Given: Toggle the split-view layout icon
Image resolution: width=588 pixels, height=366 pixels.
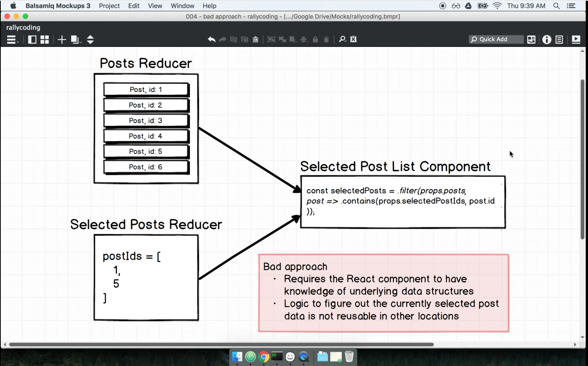Looking at the screenshot, I should 32,40.
